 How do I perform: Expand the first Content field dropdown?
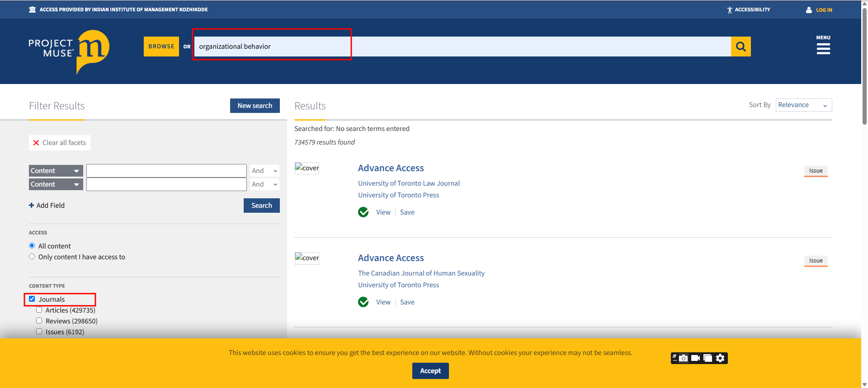click(56, 171)
